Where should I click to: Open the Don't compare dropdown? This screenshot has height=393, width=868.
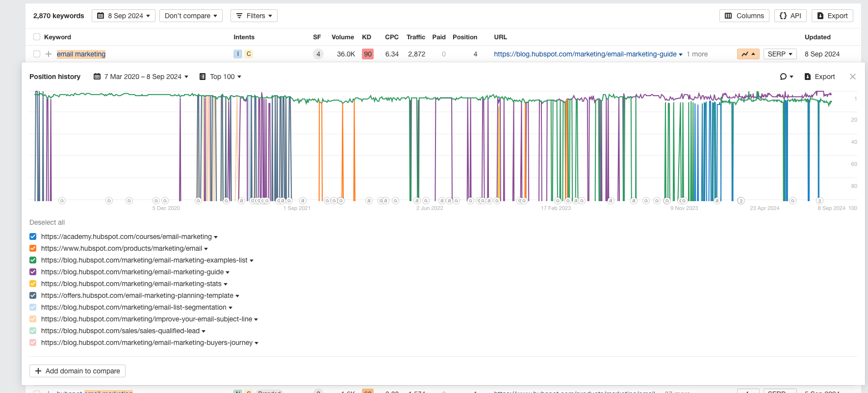click(x=191, y=16)
